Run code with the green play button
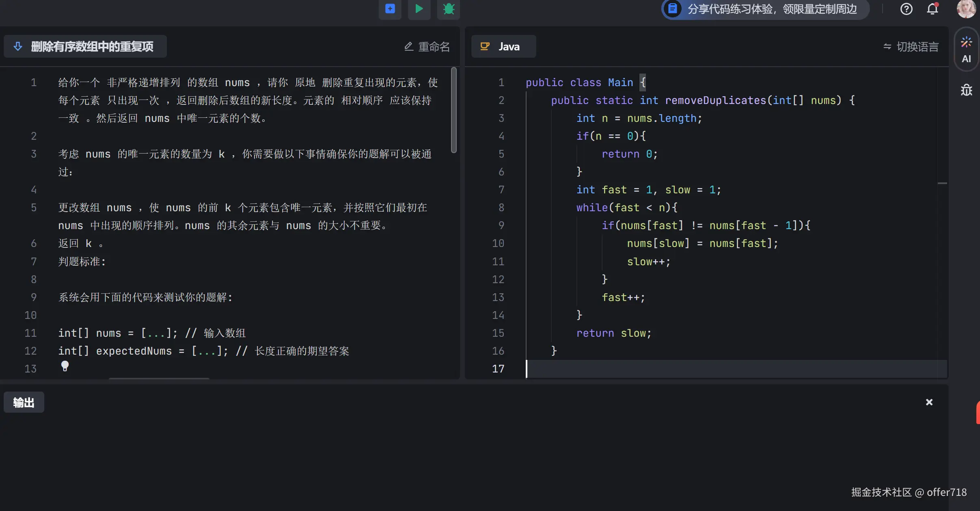 419,9
